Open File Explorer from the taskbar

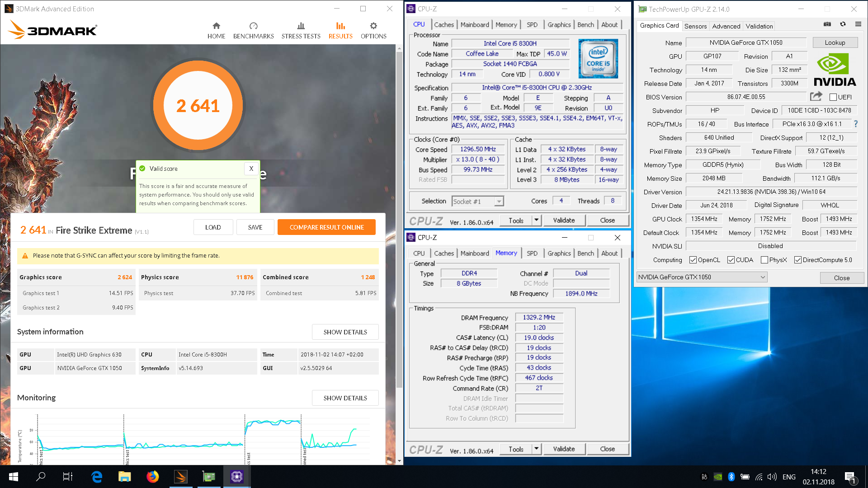(124, 477)
